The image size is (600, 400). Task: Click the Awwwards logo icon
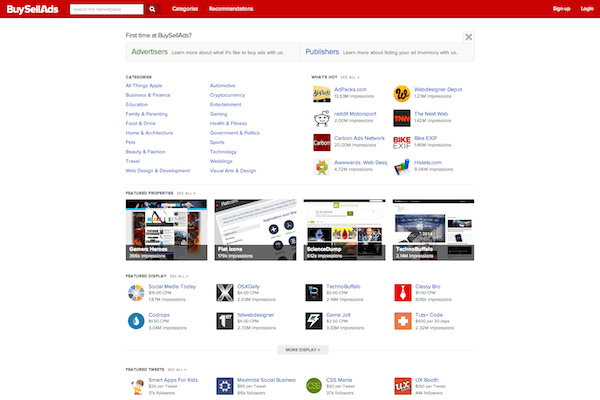point(322,167)
